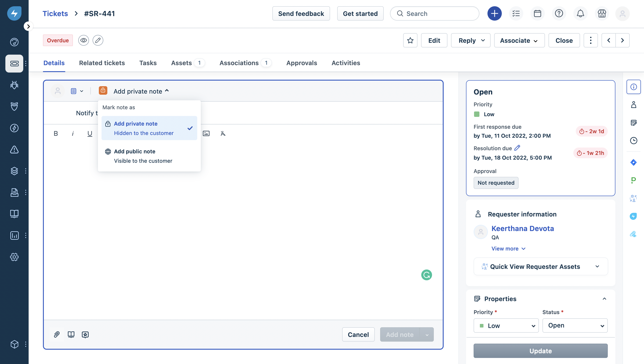
Task: Open the Dashboard gauge icon in sidebar
Action: [x=14, y=42]
